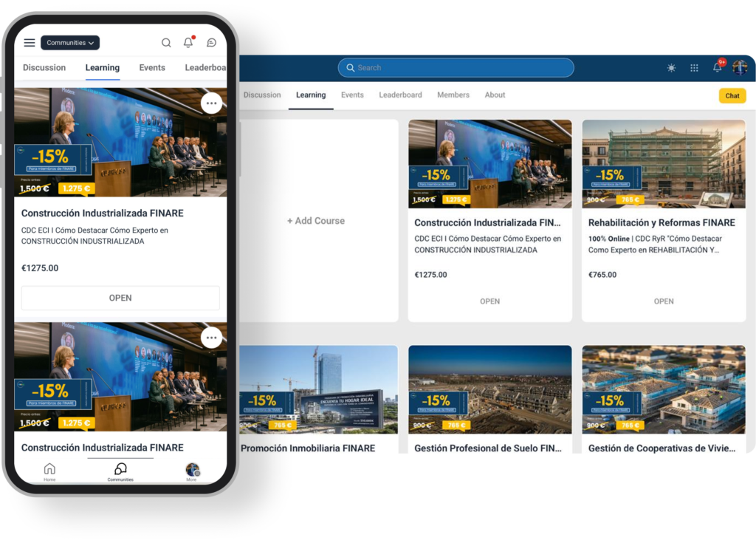Expand the Communities dropdown on mobile
The image size is (756, 543).
(x=70, y=43)
